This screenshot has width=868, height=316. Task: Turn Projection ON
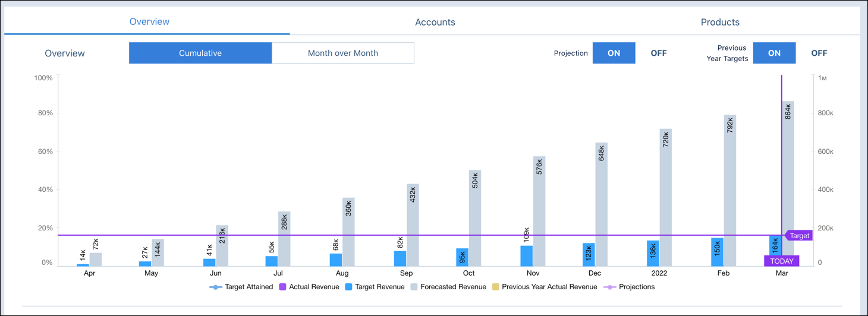coord(614,53)
